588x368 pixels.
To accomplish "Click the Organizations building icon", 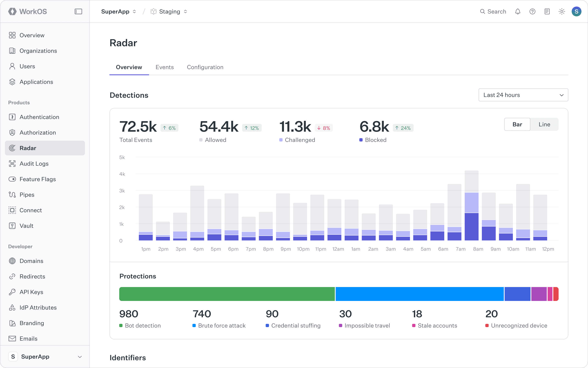I will tap(12, 51).
